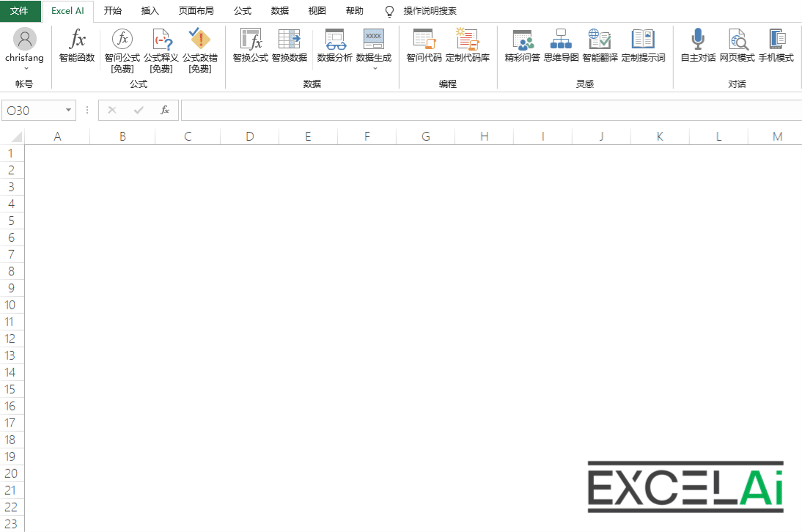Image resolution: width=802 pixels, height=532 pixels.
Task: Start 数据分析 data analysis
Action: 335,45
